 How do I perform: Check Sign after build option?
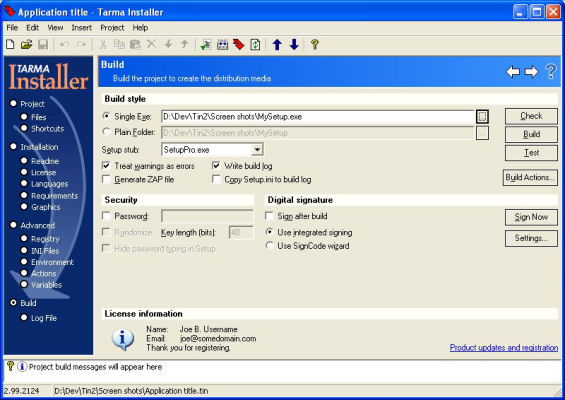pyautogui.click(x=269, y=216)
